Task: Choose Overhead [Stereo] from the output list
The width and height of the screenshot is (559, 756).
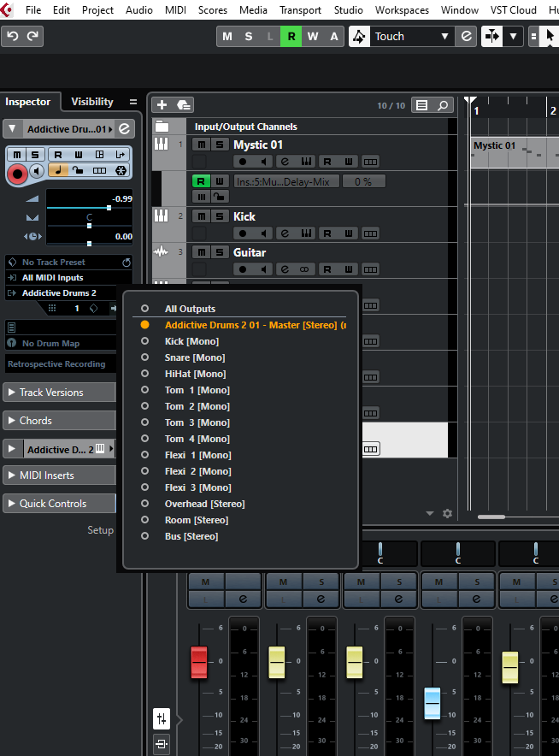Action: pos(204,504)
